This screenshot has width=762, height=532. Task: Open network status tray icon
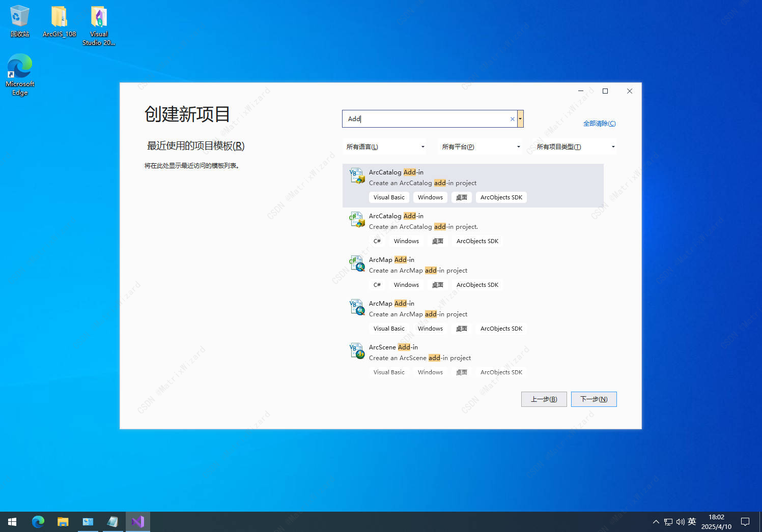tap(668, 522)
